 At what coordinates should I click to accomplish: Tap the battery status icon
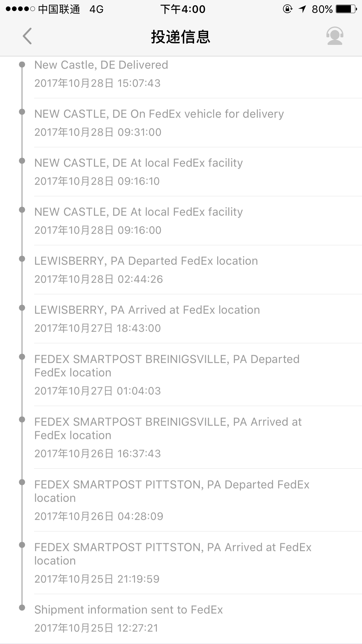346,9
